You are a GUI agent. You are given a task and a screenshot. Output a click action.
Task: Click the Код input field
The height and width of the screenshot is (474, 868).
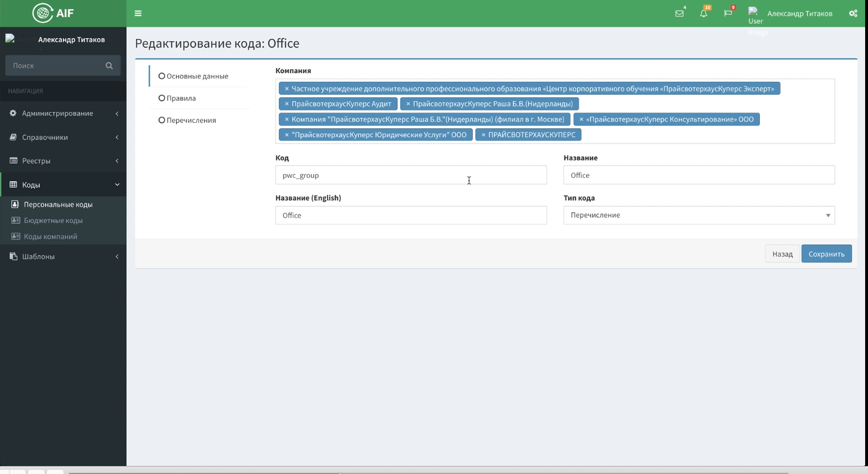(x=411, y=175)
